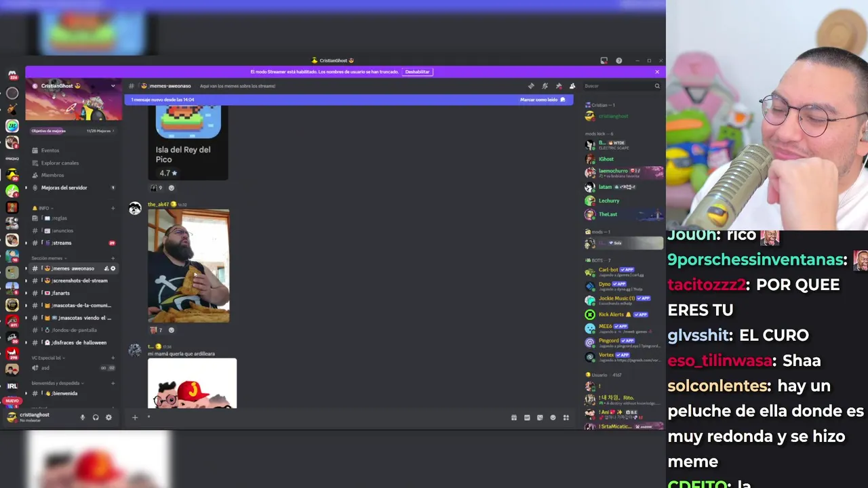Click the NUEVO unread servers pill
This screenshot has height=488, width=868.
12,401
